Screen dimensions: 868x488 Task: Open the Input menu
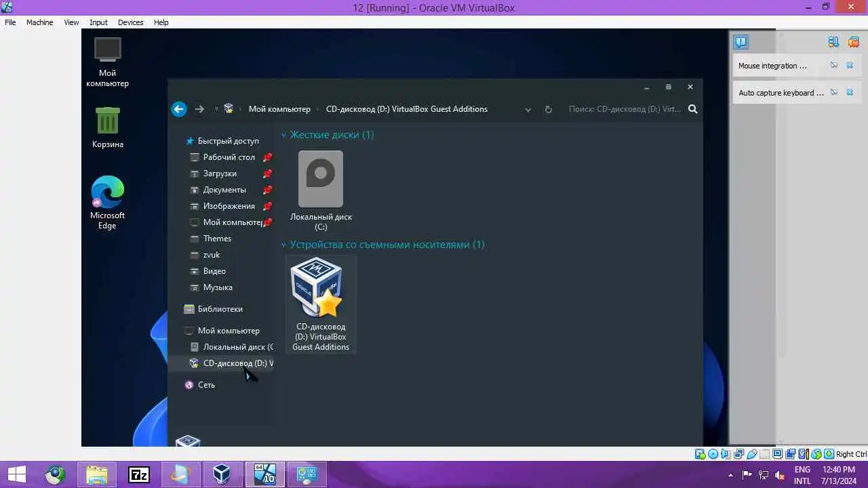(98, 22)
